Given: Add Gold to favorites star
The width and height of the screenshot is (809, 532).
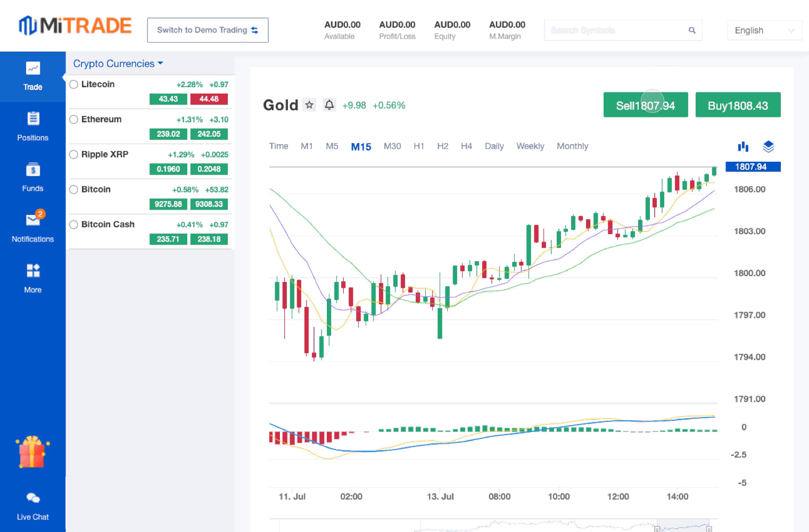Looking at the screenshot, I should 309,105.
